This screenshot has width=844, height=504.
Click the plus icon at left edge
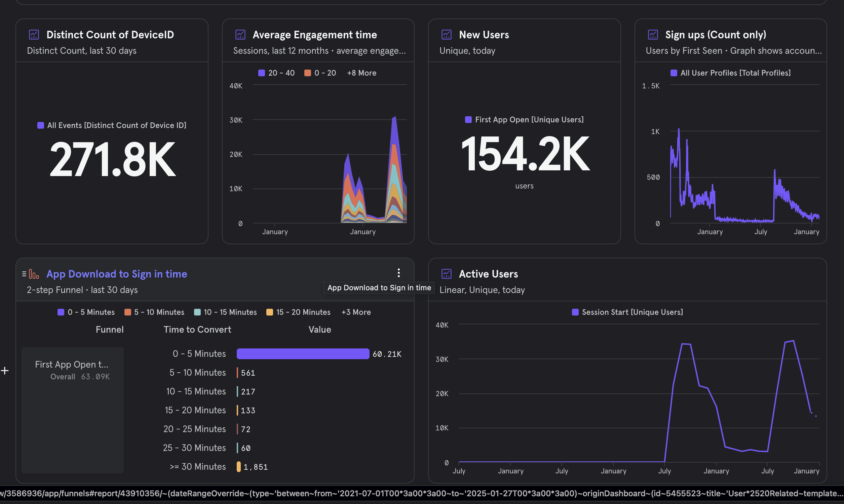click(5, 371)
